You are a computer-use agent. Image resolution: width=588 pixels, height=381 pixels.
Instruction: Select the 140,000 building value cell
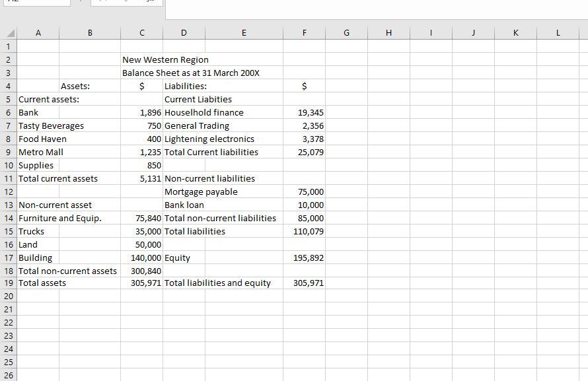(142, 258)
